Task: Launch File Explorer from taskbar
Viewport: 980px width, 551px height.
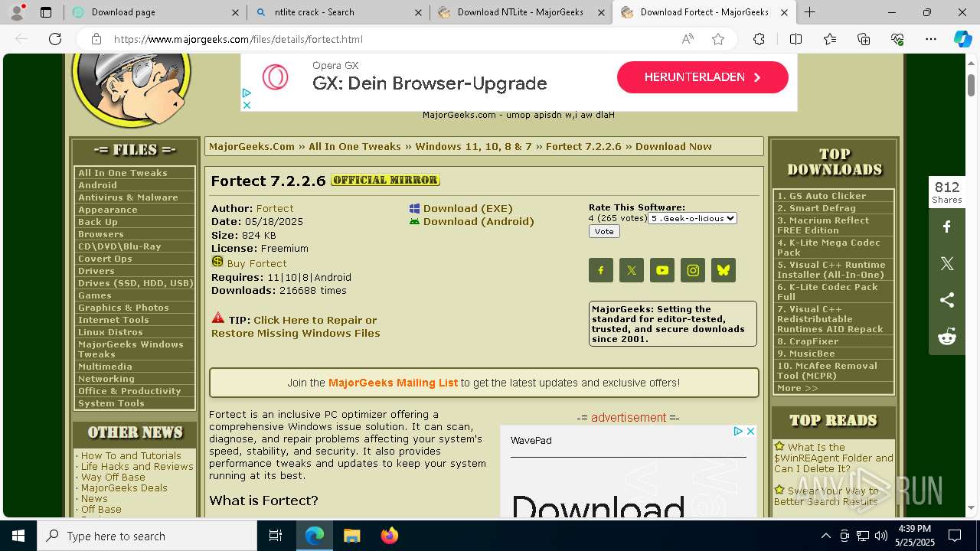Action: [x=351, y=536]
